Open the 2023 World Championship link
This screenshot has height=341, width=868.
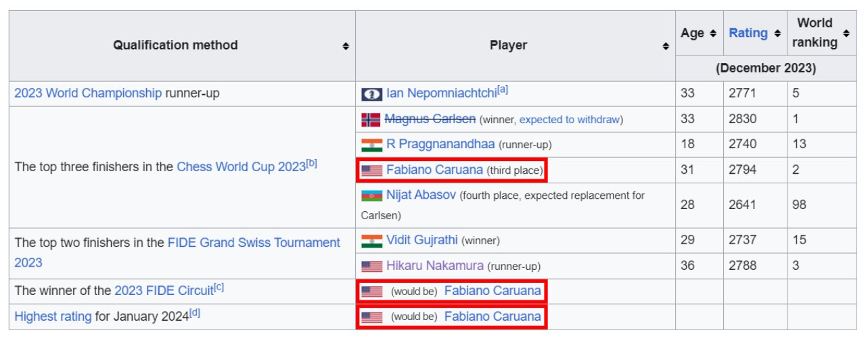tap(88, 93)
